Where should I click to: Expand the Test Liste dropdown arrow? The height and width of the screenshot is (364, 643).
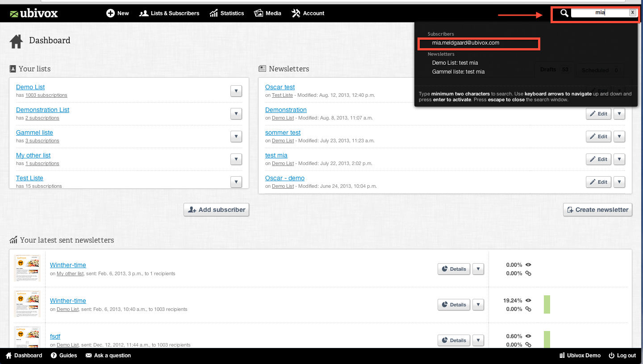236,182
